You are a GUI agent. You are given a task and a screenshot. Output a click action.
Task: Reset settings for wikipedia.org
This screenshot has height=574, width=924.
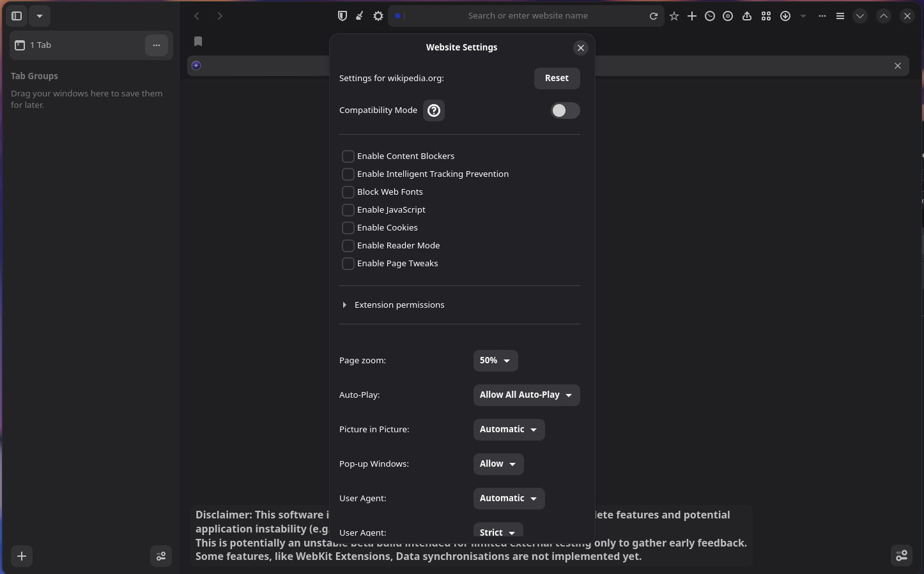(x=557, y=79)
